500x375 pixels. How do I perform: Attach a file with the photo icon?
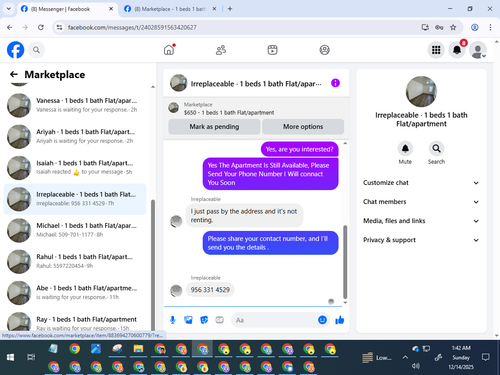188,320
